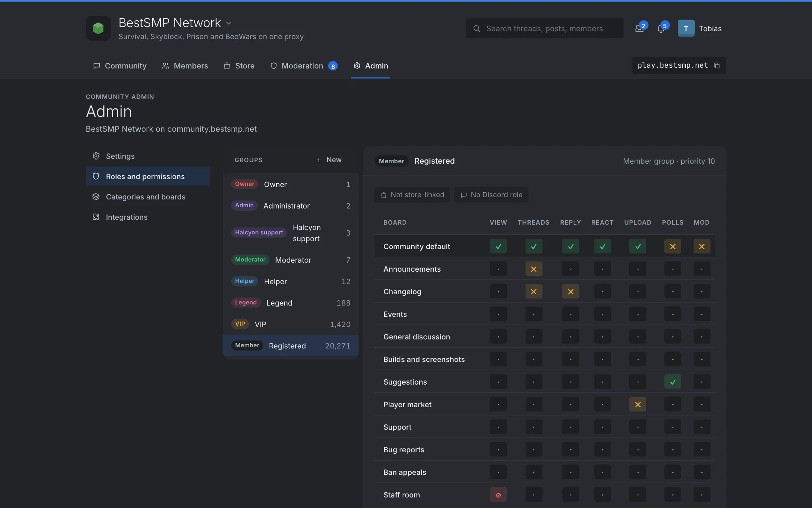The width and height of the screenshot is (812, 508).
Task: Click the Ban appeals board label
Action: click(405, 472)
